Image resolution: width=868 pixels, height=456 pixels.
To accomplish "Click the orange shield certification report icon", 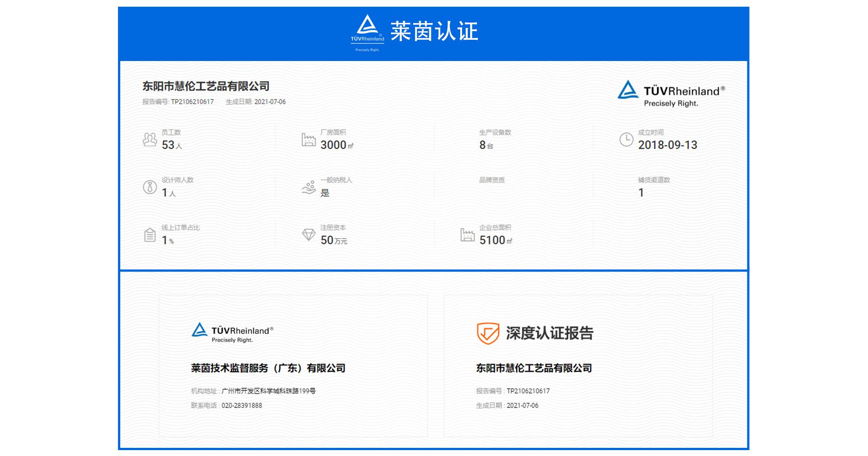I will 488,334.
